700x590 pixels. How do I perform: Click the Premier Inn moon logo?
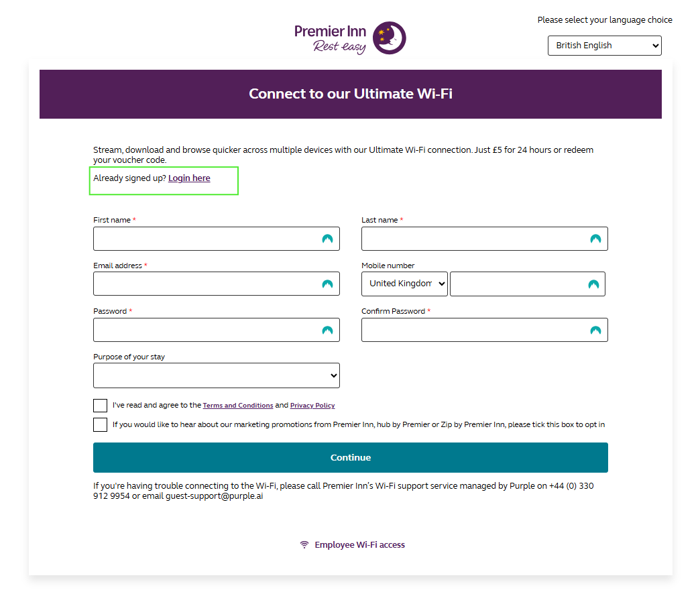tap(390, 38)
